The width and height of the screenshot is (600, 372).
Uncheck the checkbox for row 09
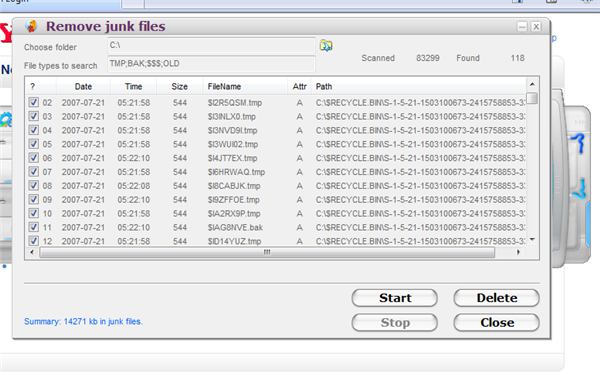pyautogui.click(x=34, y=199)
